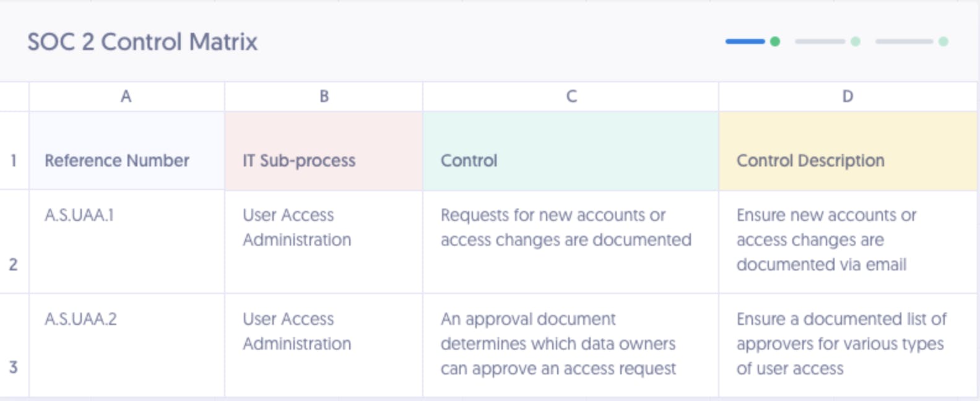Select User Access Administration in the A.S.UAA.2 row
This screenshot has width=980, height=401.
coord(324,345)
